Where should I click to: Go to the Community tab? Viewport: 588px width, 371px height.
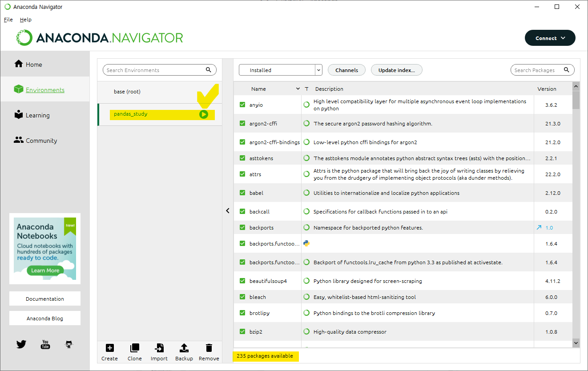click(45, 140)
